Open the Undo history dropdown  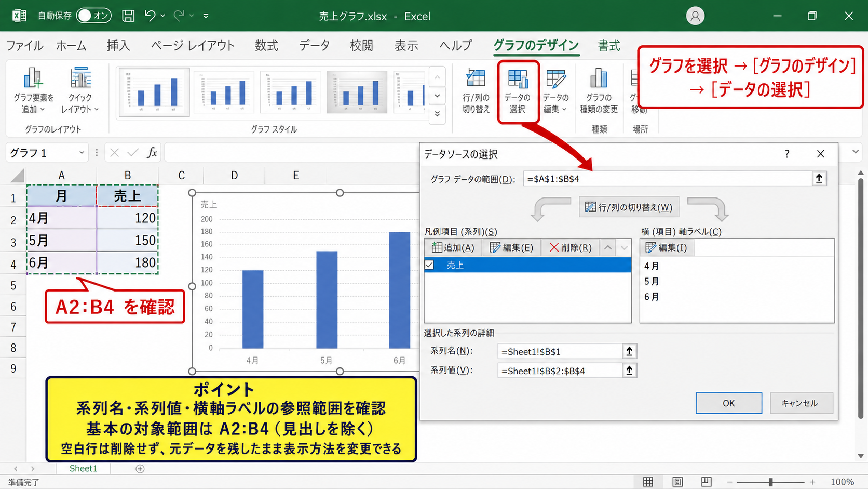coord(162,16)
